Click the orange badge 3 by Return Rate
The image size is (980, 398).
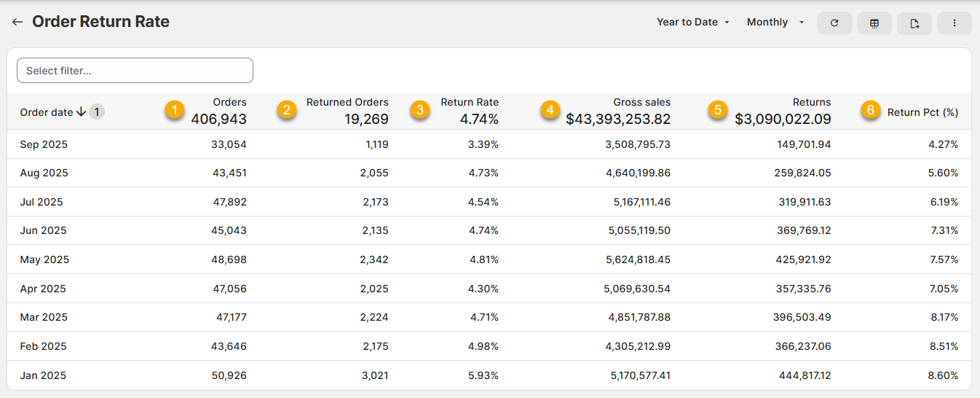[x=419, y=110]
